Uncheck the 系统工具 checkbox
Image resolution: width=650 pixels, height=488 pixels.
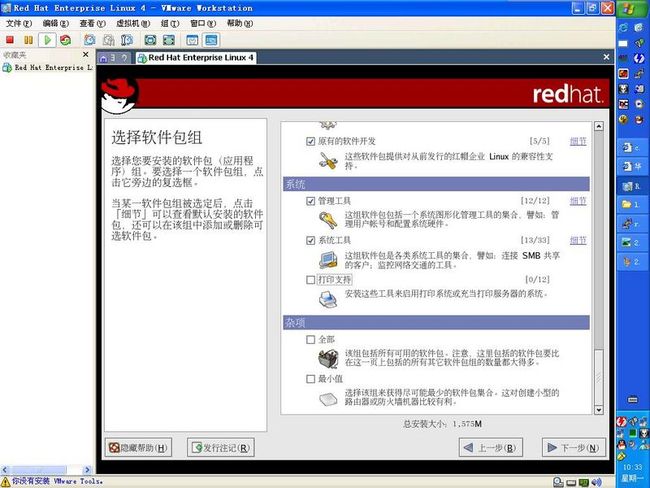point(310,240)
